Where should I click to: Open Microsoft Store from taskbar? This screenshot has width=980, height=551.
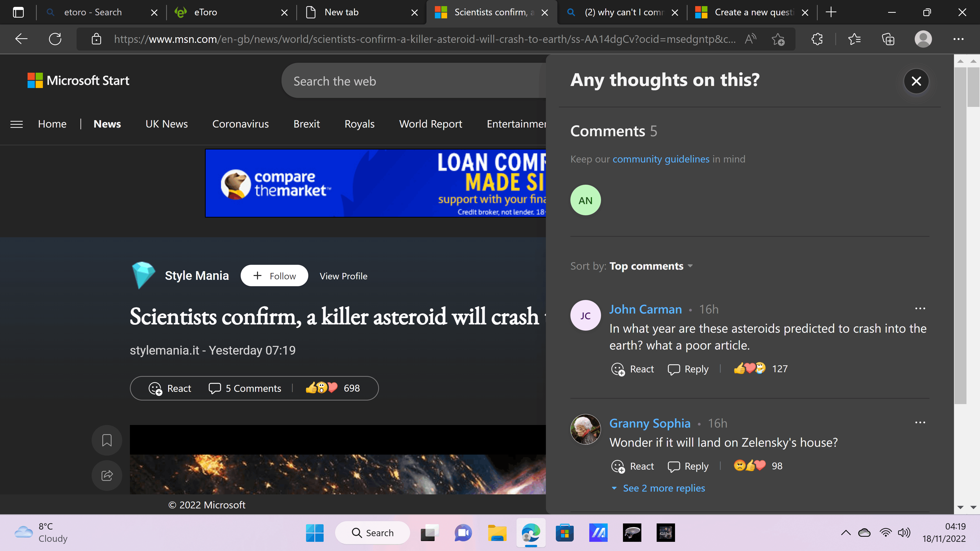pyautogui.click(x=565, y=533)
